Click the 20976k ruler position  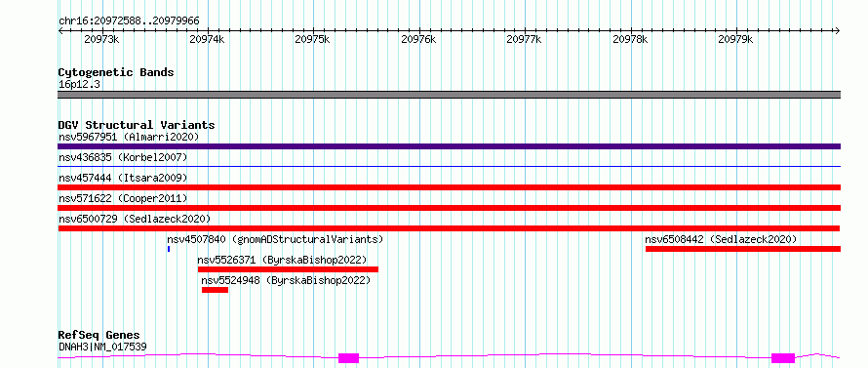(x=419, y=39)
